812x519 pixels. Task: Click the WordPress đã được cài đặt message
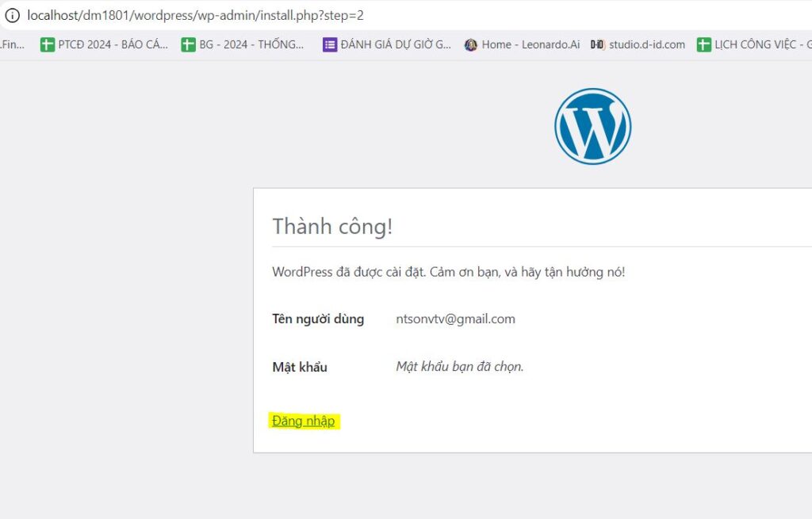(x=449, y=272)
